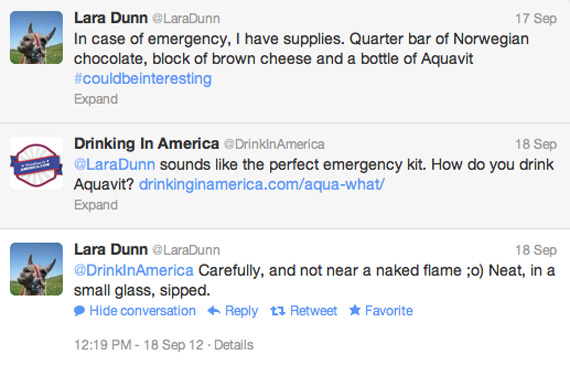Screen dimensions: 570x365
Task: Open the Drinking In America profile name
Action: [146, 144]
